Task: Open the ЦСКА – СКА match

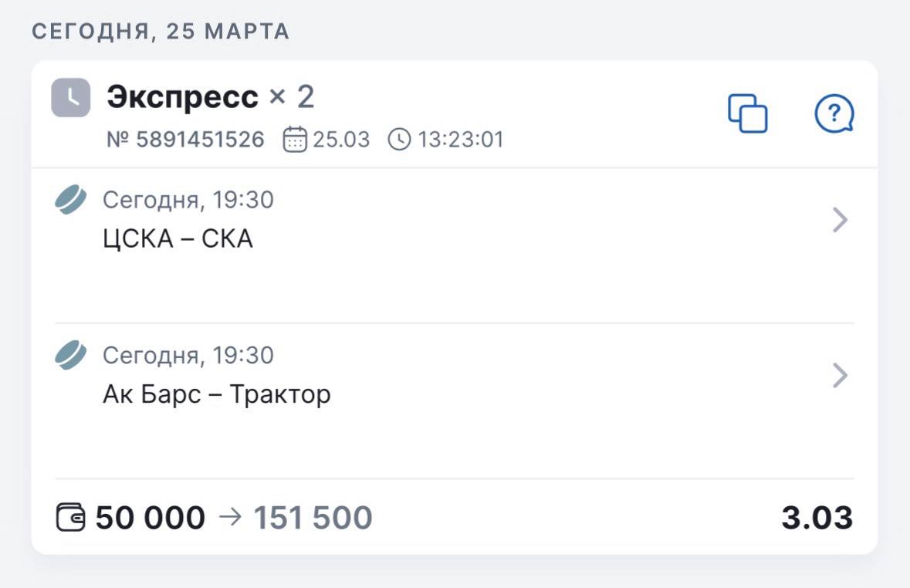Action: coord(178,239)
